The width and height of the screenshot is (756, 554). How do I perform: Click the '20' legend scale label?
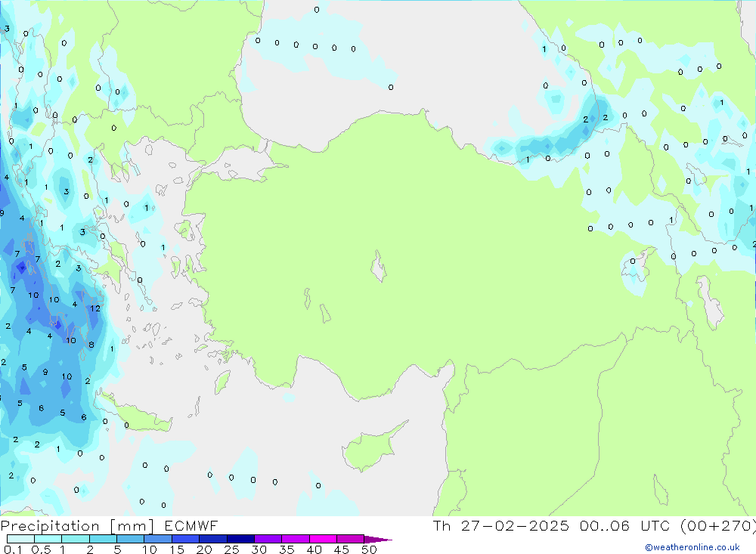pyautogui.click(x=204, y=549)
